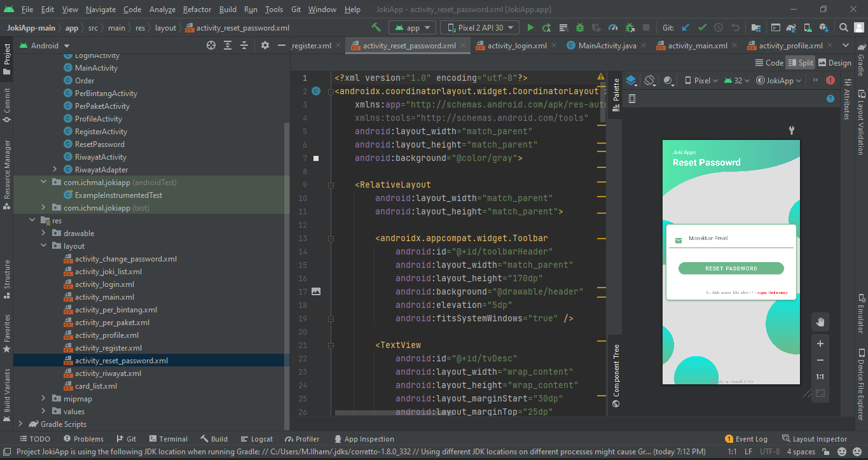Open the Refactor menu
The height and width of the screenshot is (460, 868).
tap(196, 10)
